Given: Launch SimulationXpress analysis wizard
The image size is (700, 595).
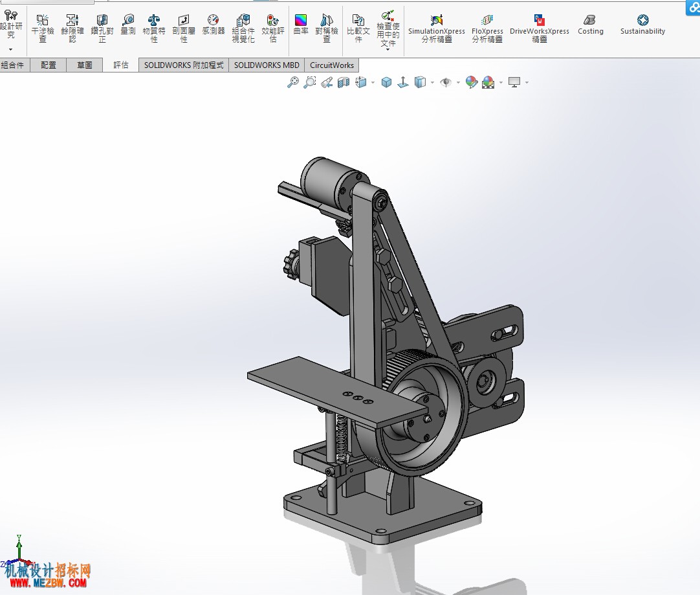Looking at the screenshot, I should point(437,28).
